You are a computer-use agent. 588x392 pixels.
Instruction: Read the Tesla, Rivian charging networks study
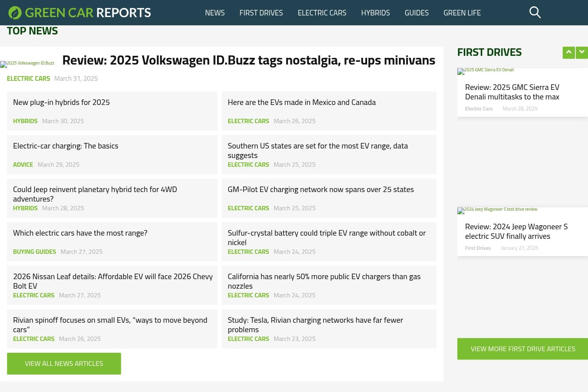tap(315, 325)
